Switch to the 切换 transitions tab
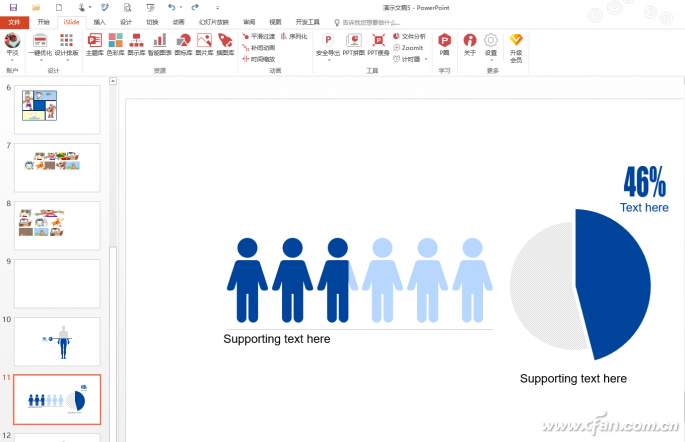Screen dimensions: 685x442 (152, 22)
